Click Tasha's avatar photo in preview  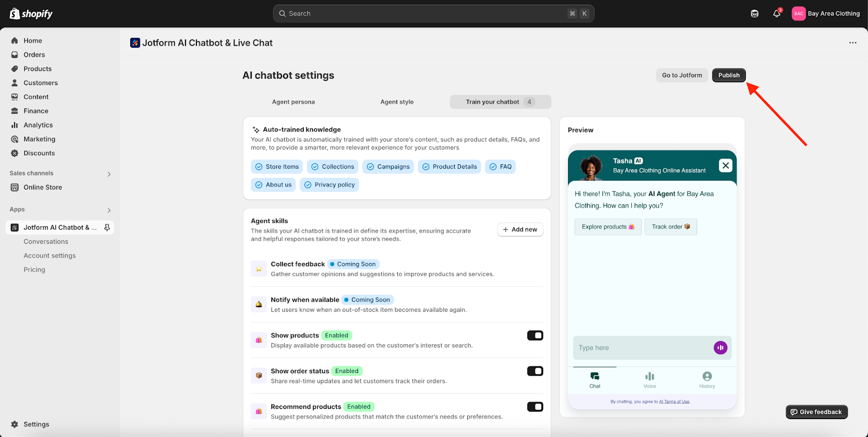[x=591, y=168]
